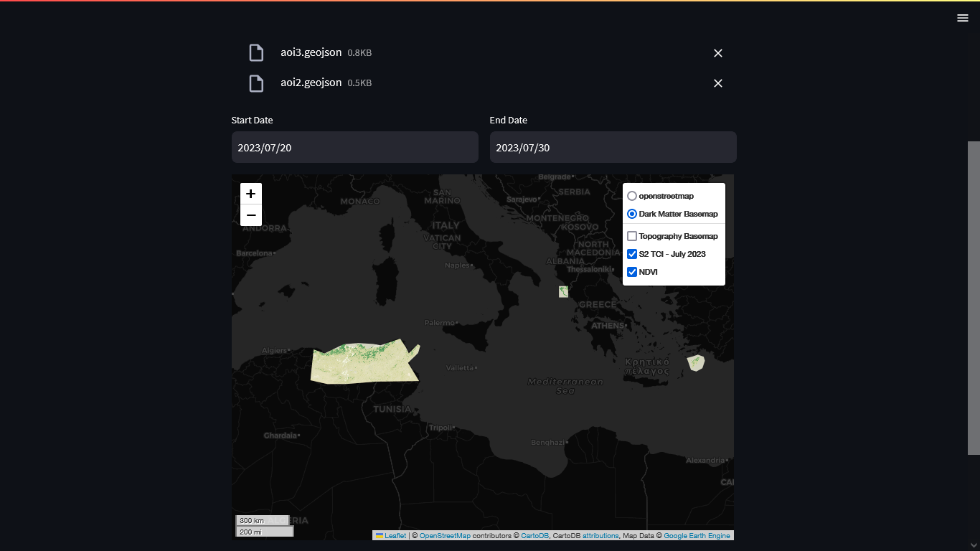Select the openstreetmap basemap radio
The image size is (980, 551).
(x=632, y=196)
